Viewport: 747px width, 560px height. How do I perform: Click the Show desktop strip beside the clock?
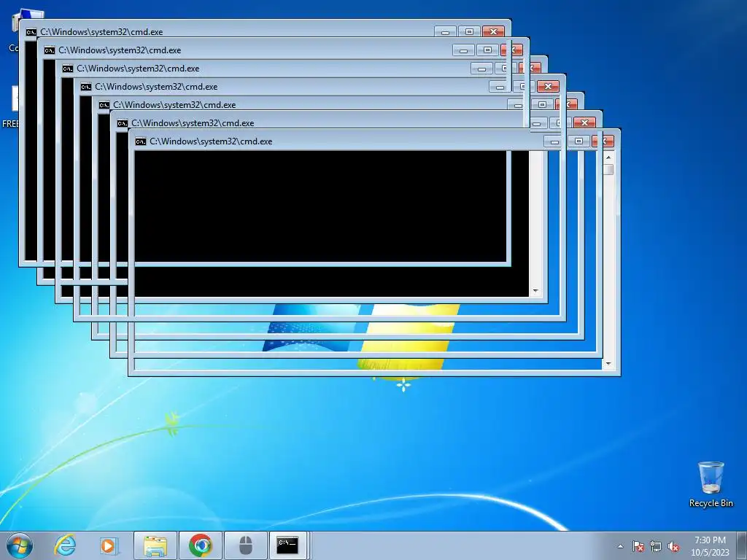742,546
